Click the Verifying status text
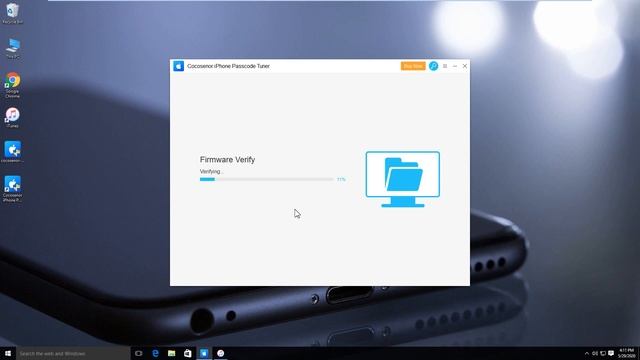Viewport: 640px width, 360px height. [x=211, y=171]
